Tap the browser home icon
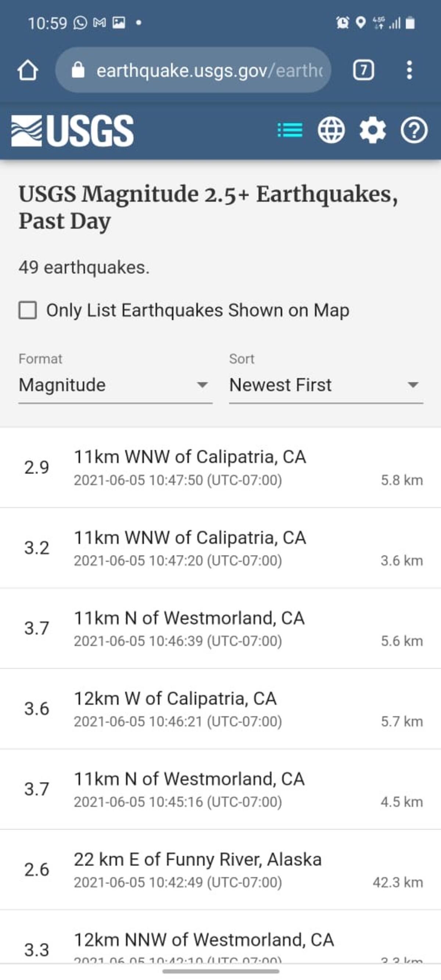The width and height of the screenshot is (441, 980). point(28,71)
